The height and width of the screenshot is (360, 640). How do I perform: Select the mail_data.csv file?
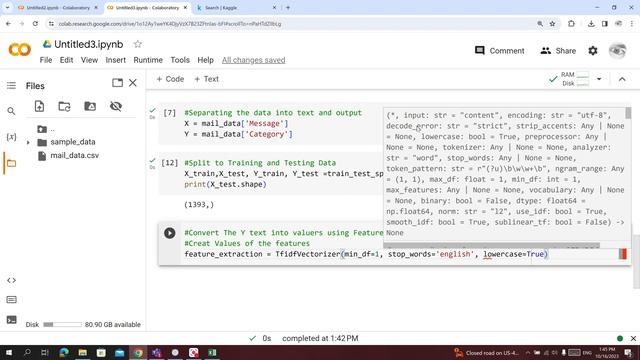[x=74, y=156]
